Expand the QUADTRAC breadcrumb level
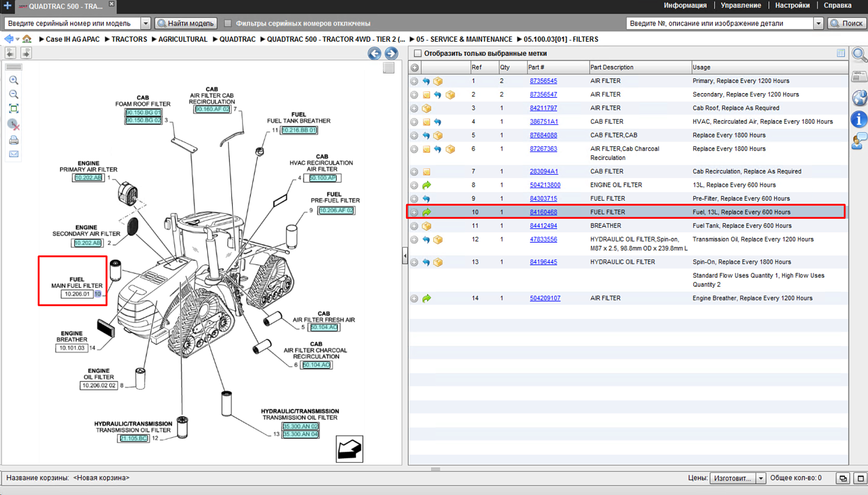 point(215,39)
